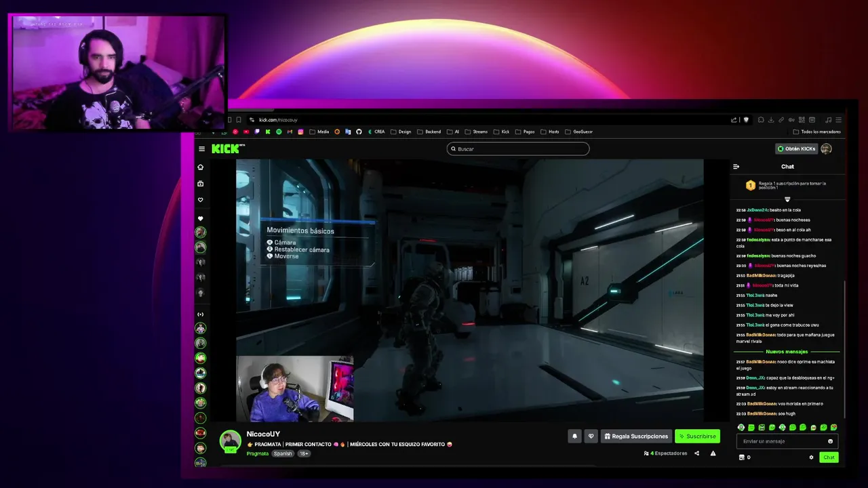Open the Browse icon below Home
868x488 pixels.
click(x=200, y=184)
